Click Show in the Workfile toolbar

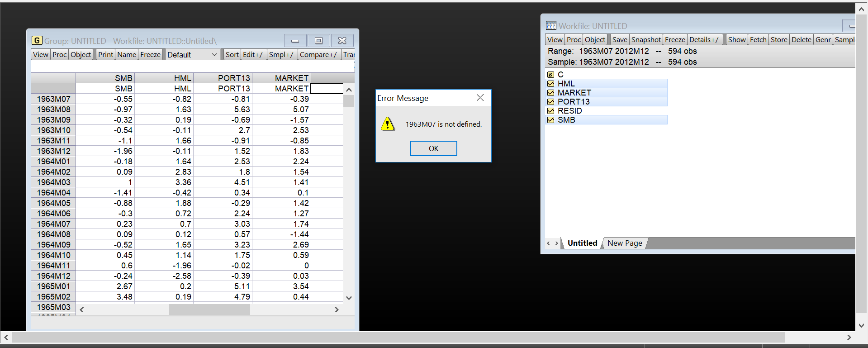pos(737,40)
